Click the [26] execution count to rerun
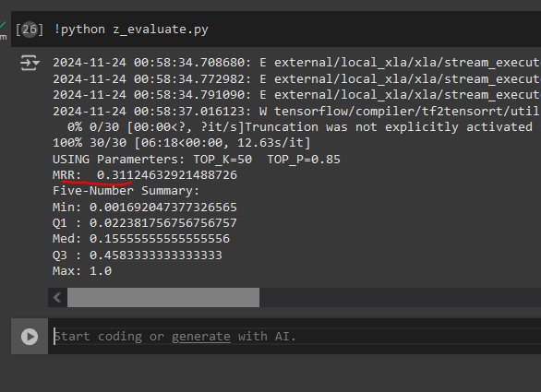Screen dimensions: 541x392 pyautogui.click(x=30, y=30)
